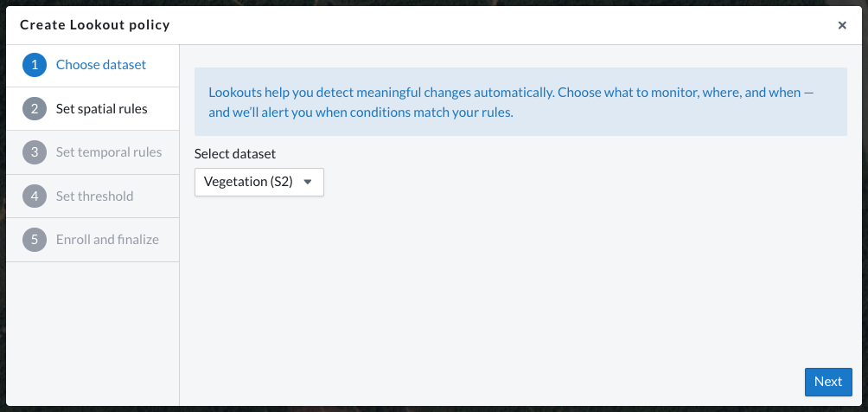
Task: Click the Create Lookout policy title
Action: [x=95, y=25]
